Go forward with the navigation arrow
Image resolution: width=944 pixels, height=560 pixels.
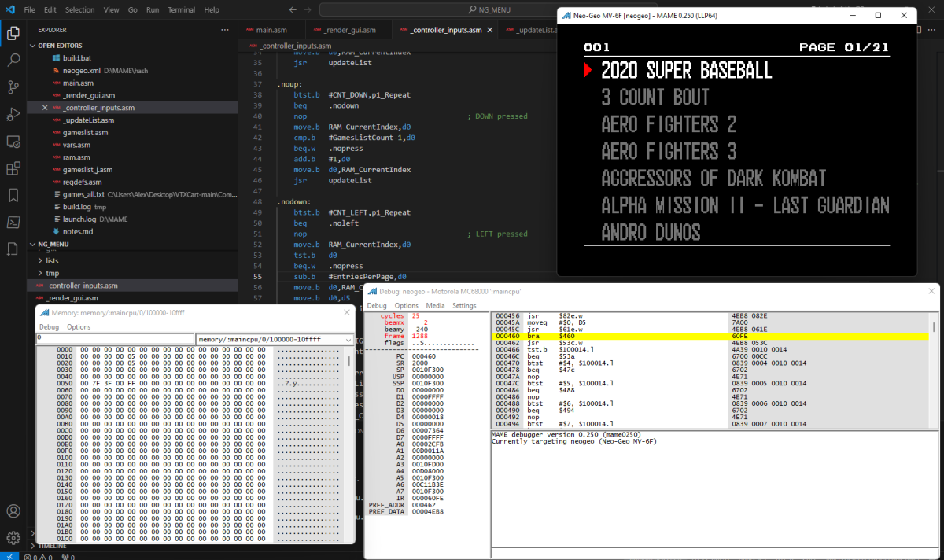[x=308, y=10]
